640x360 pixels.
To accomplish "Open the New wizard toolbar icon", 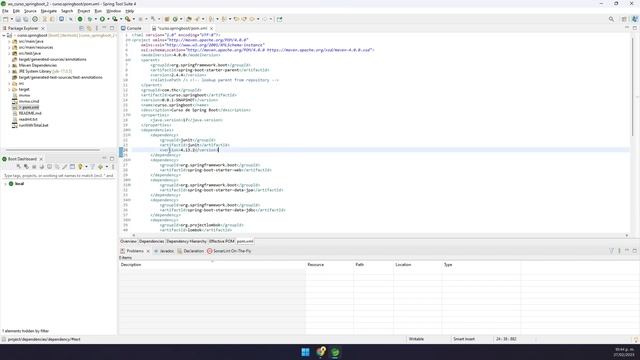I will point(5,19).
